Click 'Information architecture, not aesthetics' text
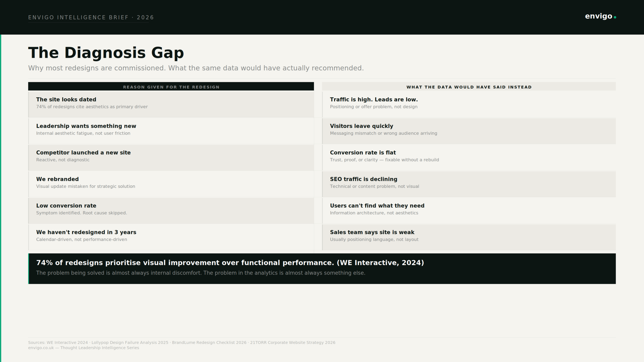 (x=374, y=213)
